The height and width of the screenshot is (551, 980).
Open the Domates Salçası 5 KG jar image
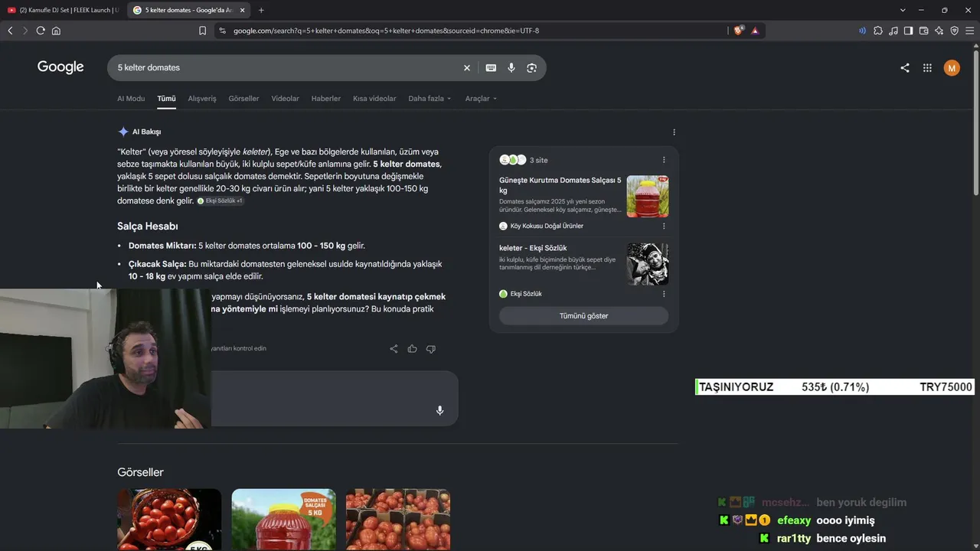(x=283, y=520)
